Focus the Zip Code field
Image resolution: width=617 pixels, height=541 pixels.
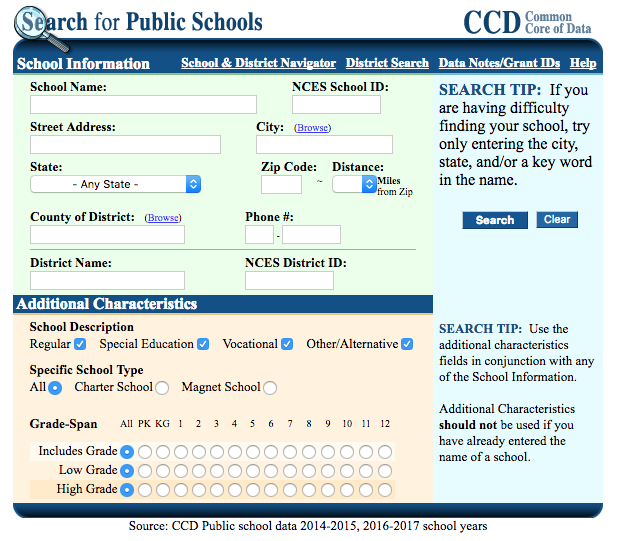click(x=281, y=185)
